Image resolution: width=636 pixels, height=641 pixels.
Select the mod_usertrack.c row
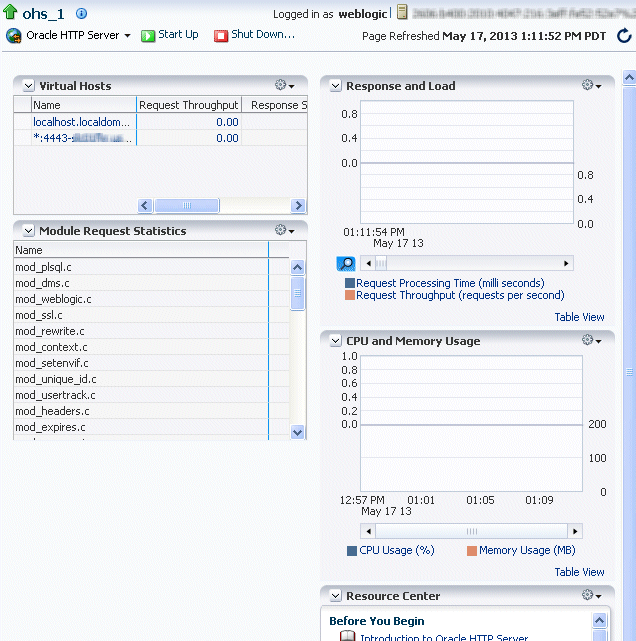(x=151, y=395)
